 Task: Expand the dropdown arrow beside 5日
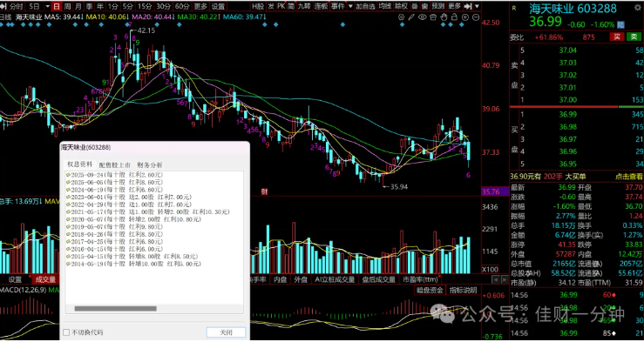(x=48, y=7)
